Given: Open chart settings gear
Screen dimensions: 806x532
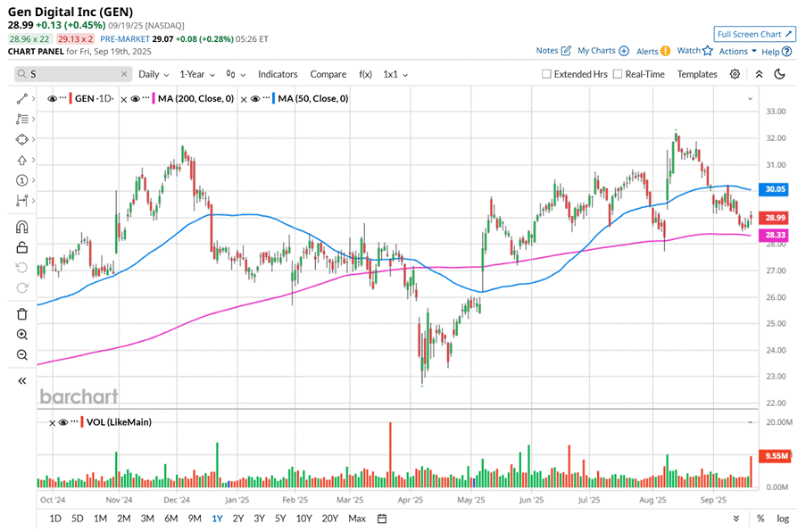Looking at the screenshot, I should coord(735,74).
